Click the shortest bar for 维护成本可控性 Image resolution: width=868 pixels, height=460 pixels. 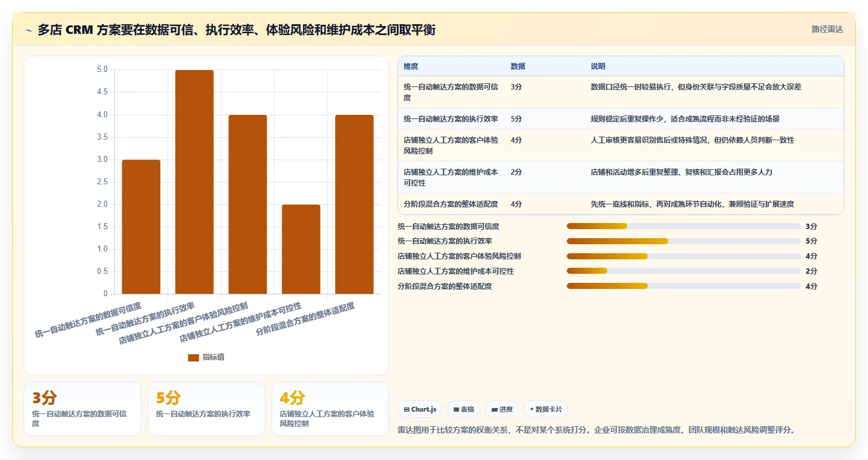click(x=301, y=249)
